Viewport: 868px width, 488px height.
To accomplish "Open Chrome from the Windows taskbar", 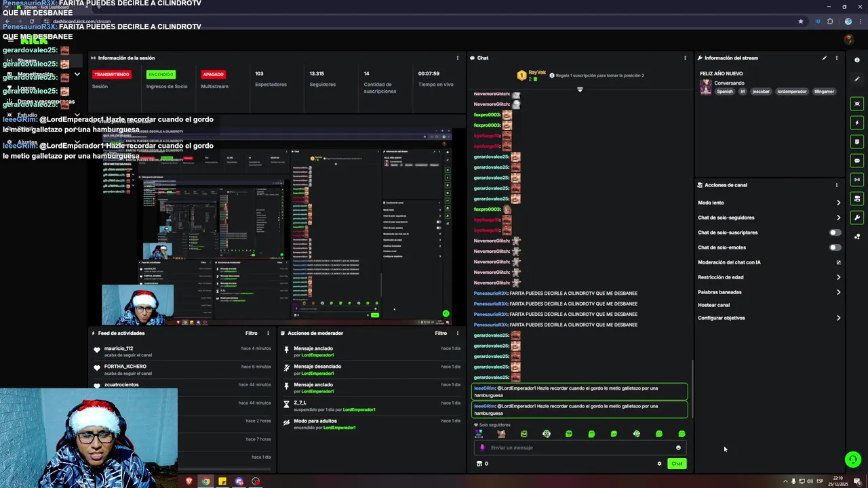I will pos(205,481).
